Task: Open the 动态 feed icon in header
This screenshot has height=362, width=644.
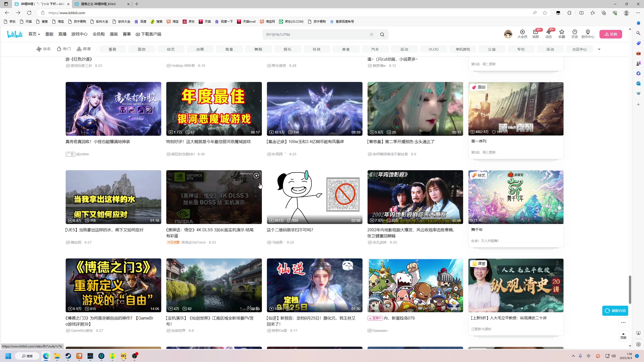Action: (x=548, y=34)
